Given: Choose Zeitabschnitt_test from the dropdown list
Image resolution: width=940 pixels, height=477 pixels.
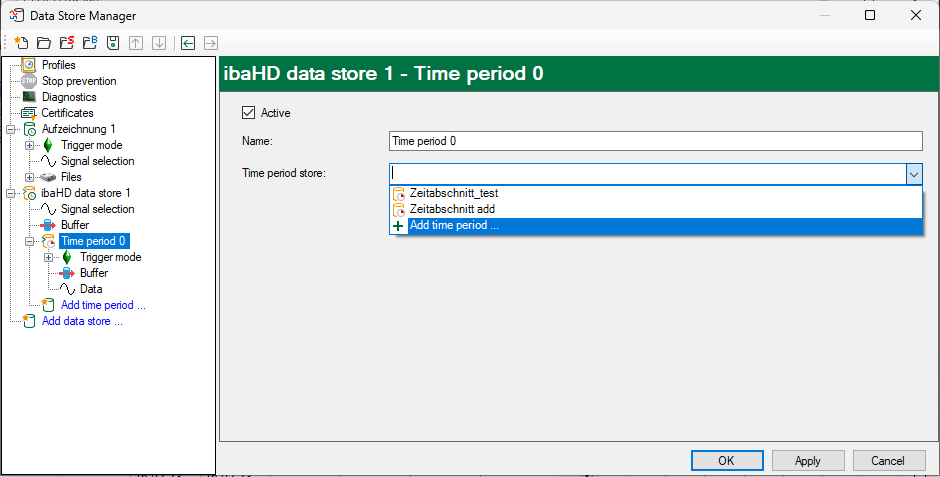Looking at the screenshot, I should (x=453, y=193).
